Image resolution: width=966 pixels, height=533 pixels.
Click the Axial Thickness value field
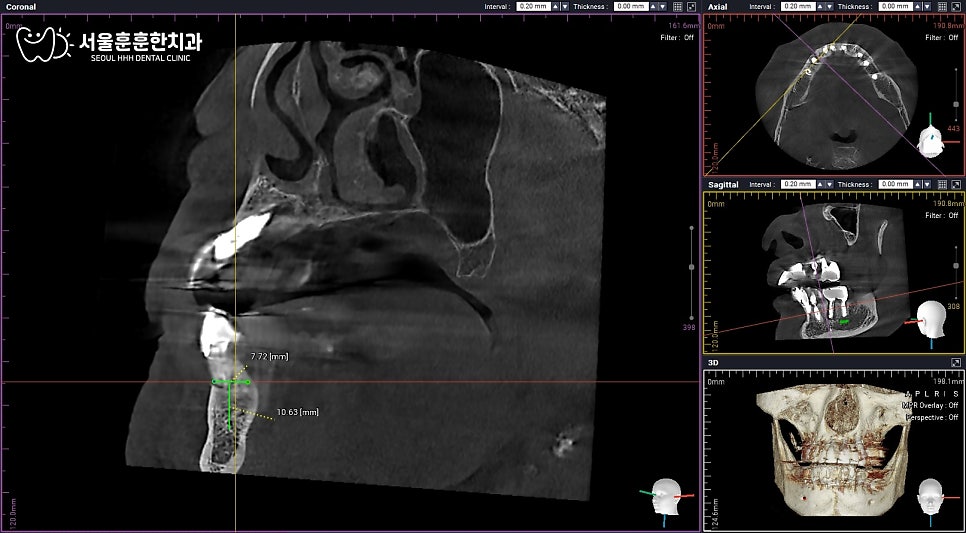coord(896,6)
